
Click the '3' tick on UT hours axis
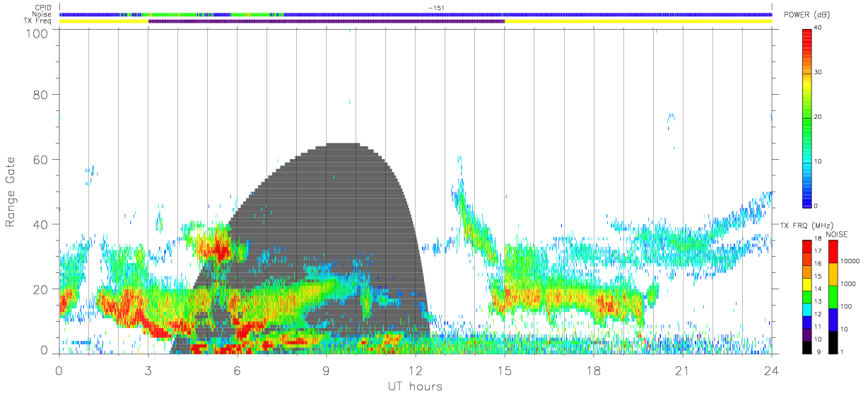tap(148, 370)
